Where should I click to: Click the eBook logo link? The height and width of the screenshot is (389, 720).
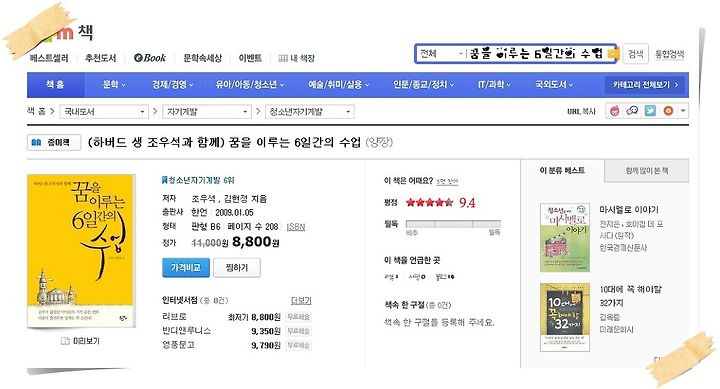(150, 58)
